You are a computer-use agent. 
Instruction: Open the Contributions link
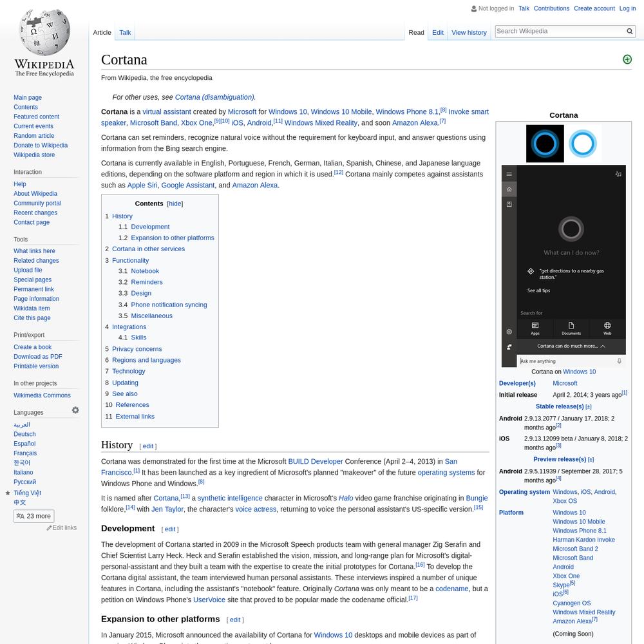551,8
